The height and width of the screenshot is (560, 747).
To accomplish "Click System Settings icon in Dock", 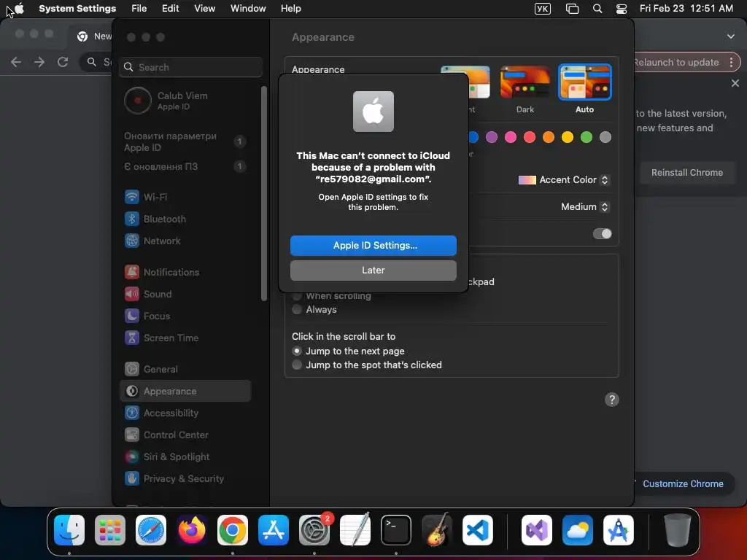I will click(314, 530).
